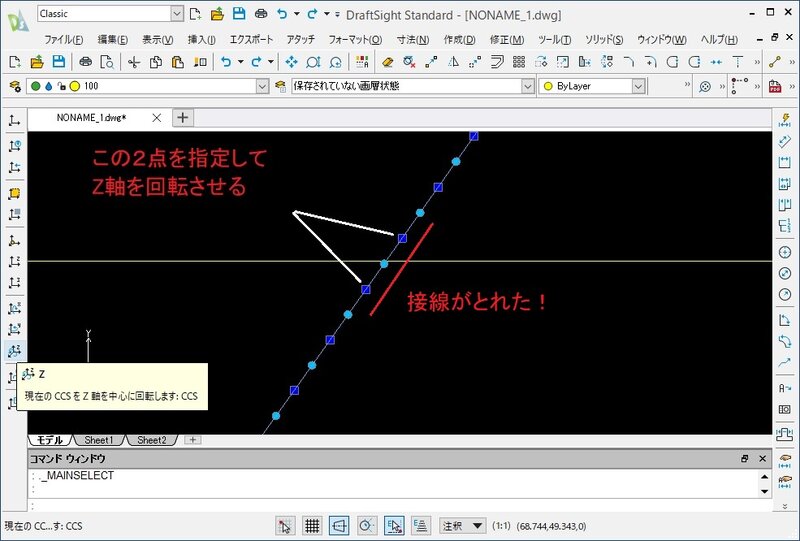The width and height of the screenshot is (800, 541).
Task: Select the モデル tab
Action: point(50,440)
